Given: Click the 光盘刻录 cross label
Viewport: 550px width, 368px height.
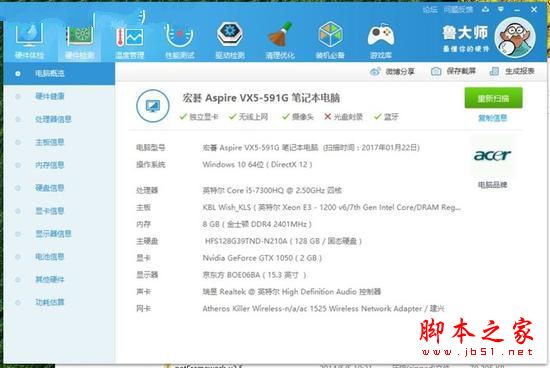Looking at the screenshot, I should click(x=343, y=117).
